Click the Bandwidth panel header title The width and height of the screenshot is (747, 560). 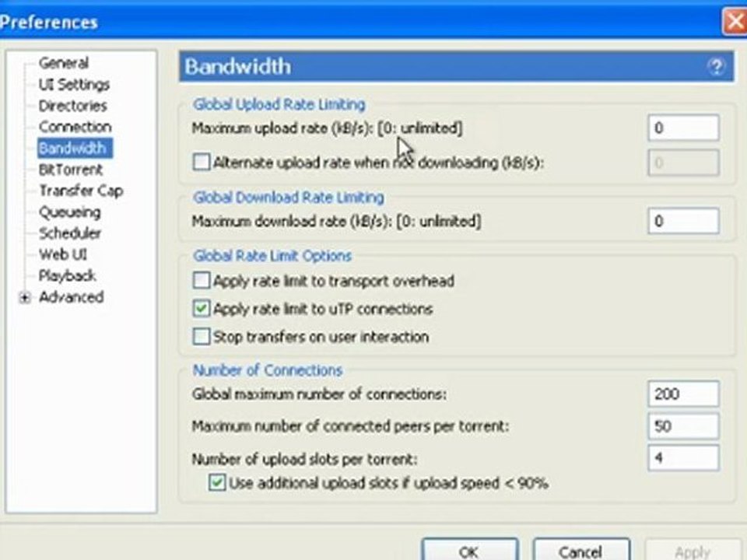coord(238,67)
